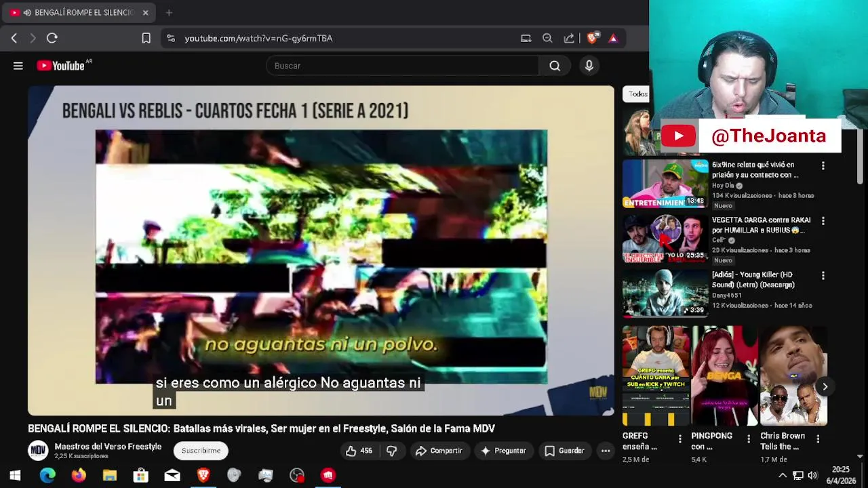Click the Preguntar ask button
The image size is (868, 488).
[x=502, y=451]
